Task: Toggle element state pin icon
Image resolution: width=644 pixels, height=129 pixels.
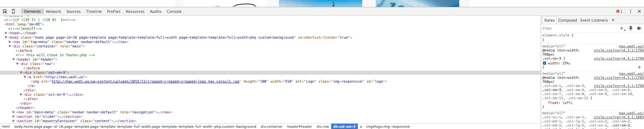Action: 631,29
